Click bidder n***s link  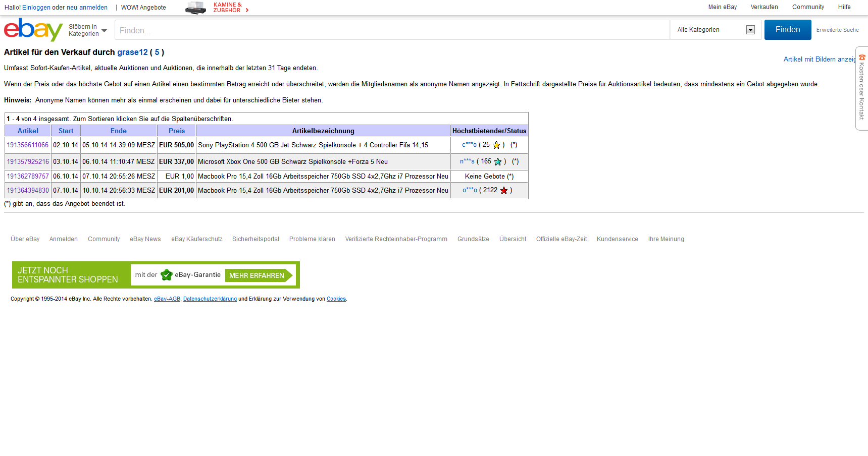click(x=467, y=161)
